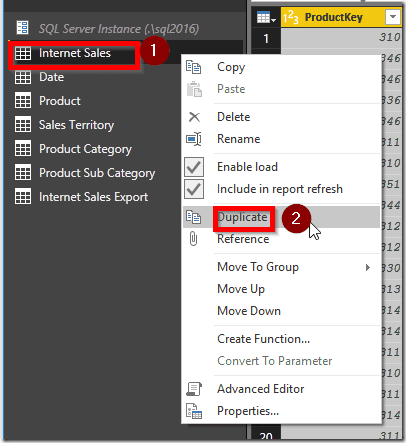The height and width of the screenshot is (443, 406).
Task: Click Include in report refresh label
Action: [280, 189]
